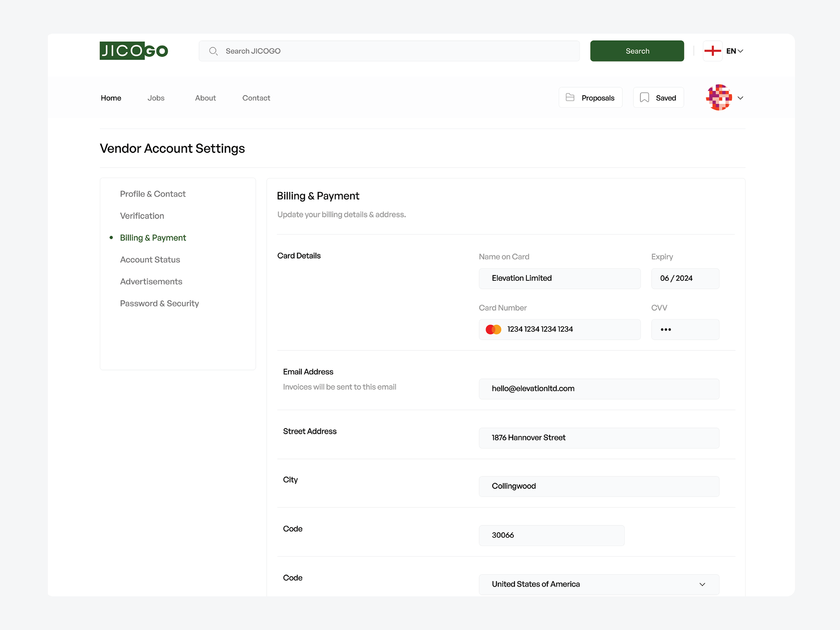Select Password & Security in sidebar

tap(159, 303)
